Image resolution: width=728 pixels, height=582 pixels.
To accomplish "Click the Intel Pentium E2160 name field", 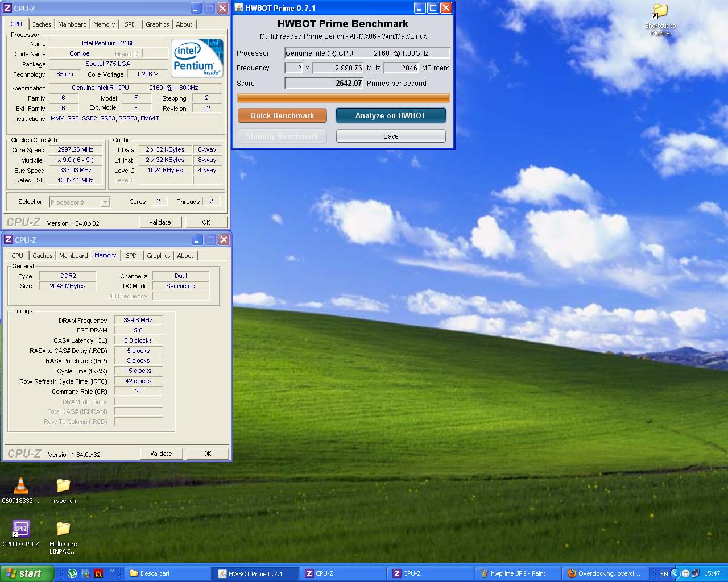I will [108, 43].
